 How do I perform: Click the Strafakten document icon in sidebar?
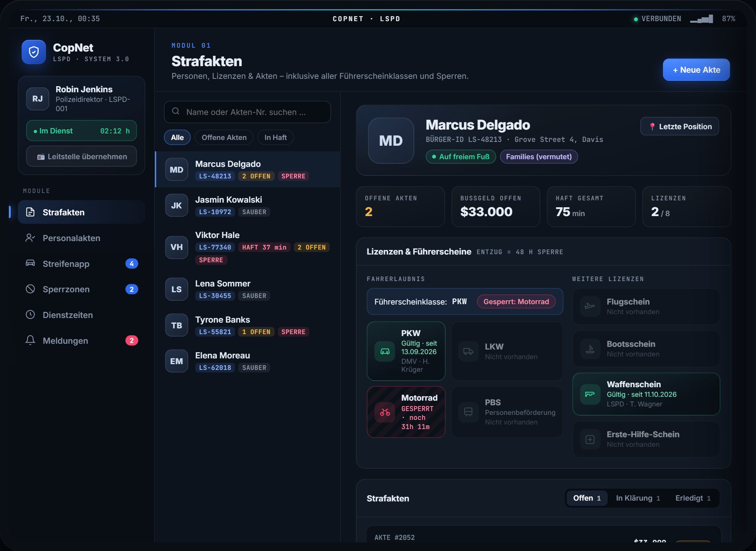(30, 212)
